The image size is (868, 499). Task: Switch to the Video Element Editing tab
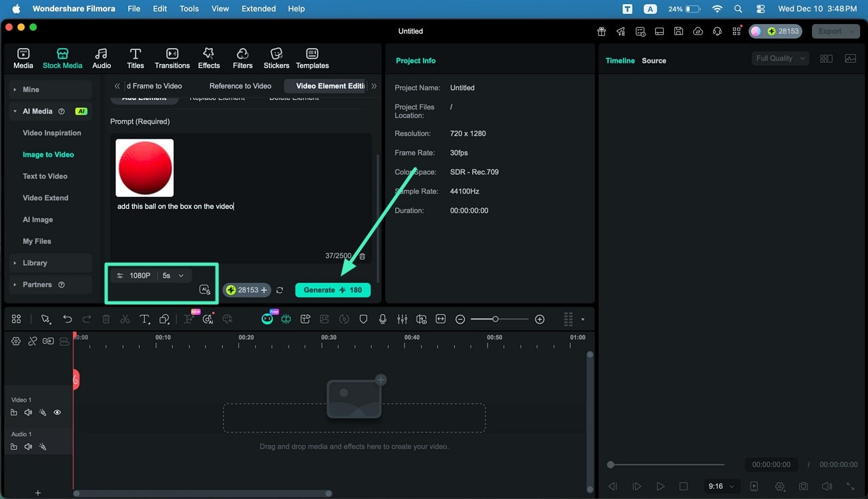(x=331, y=85)
